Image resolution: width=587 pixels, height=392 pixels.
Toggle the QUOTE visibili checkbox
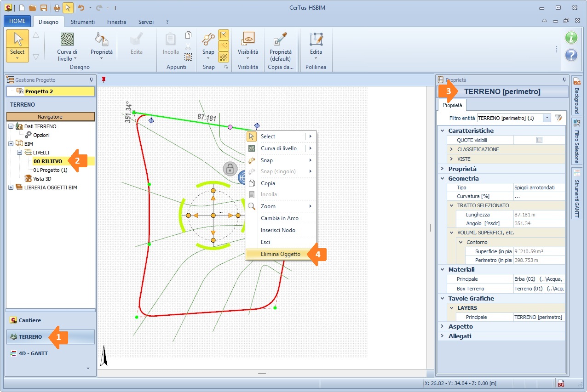pos(539,140)
